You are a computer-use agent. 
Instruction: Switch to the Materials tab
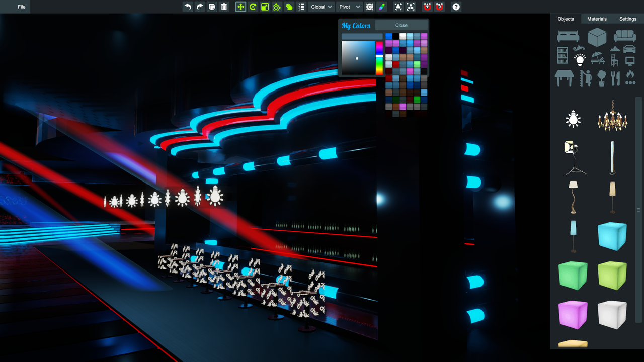pos(597,19)
